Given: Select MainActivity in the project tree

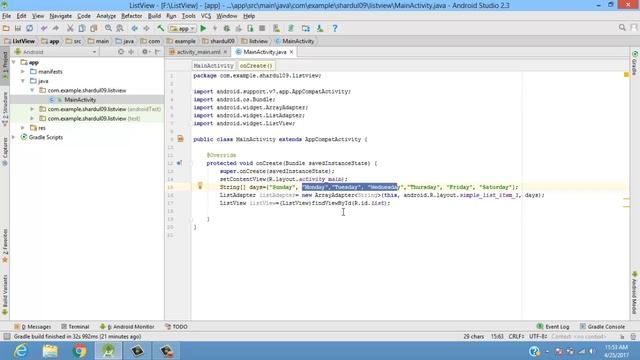Looking at the screenshot, I should 80,100.
